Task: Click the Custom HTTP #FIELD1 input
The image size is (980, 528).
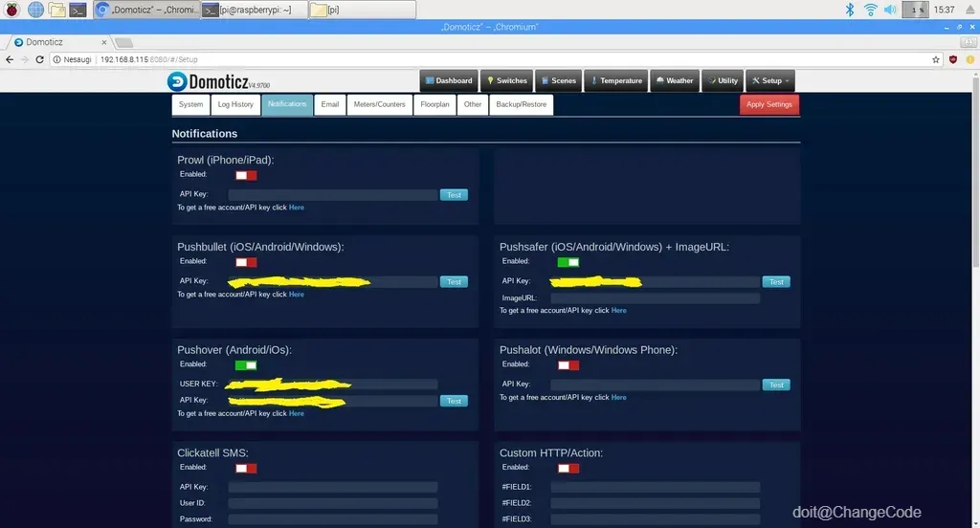Action: pyautogui.click(x=655, y=487)
